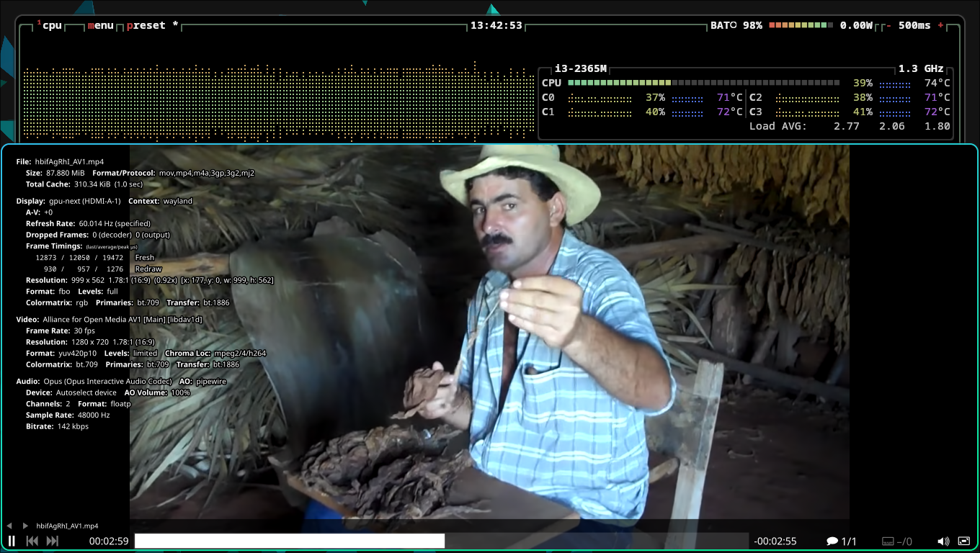Click the File name stats line

tap(60, 162)
